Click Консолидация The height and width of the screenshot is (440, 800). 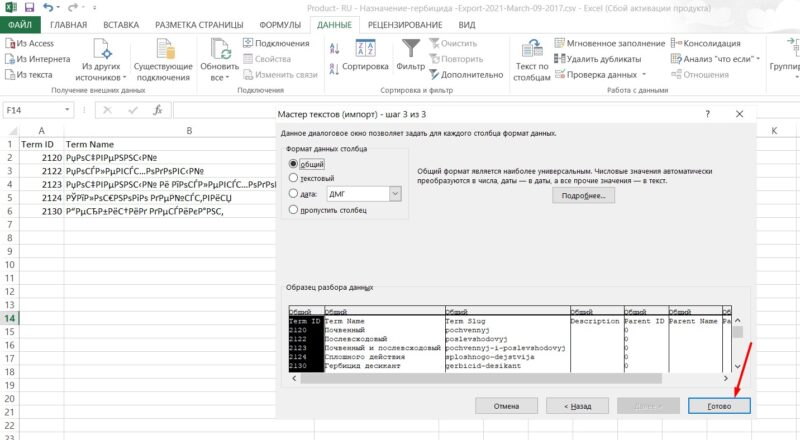(x=706, y=43)
